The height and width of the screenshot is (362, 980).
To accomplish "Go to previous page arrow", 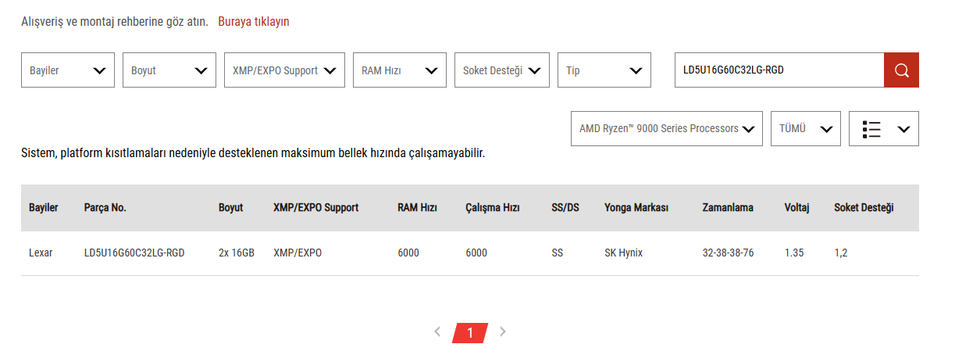I will click(x=437, y=332).
